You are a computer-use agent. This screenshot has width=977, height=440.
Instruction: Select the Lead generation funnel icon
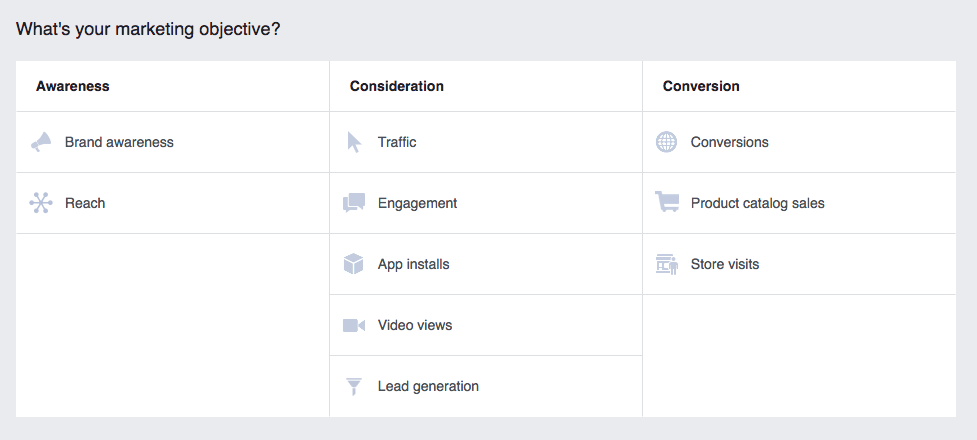point(353,387)
